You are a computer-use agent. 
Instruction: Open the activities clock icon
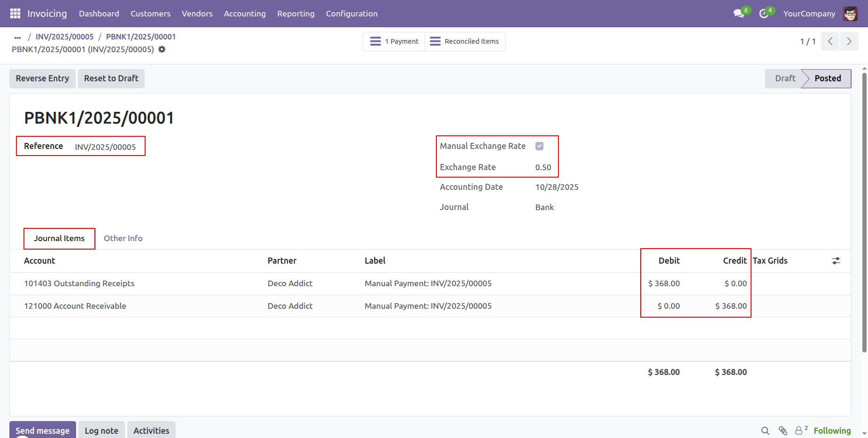coord(764,14)
